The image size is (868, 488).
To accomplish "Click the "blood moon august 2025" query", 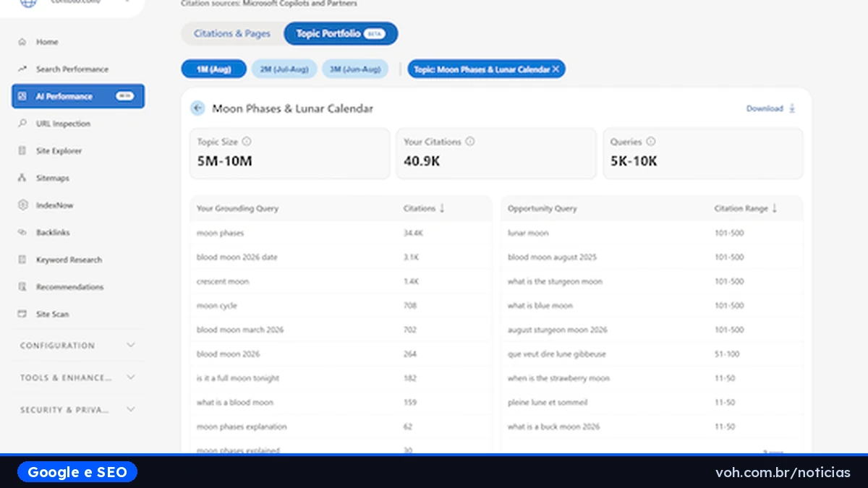I will coord(552,257).
